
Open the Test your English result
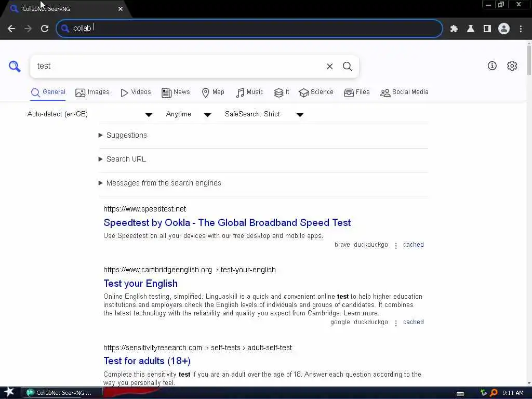tap(140, 283)
